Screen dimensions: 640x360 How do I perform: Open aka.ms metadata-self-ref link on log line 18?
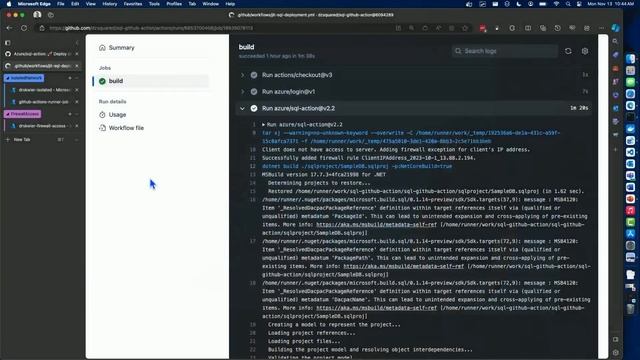pos(376,308)
